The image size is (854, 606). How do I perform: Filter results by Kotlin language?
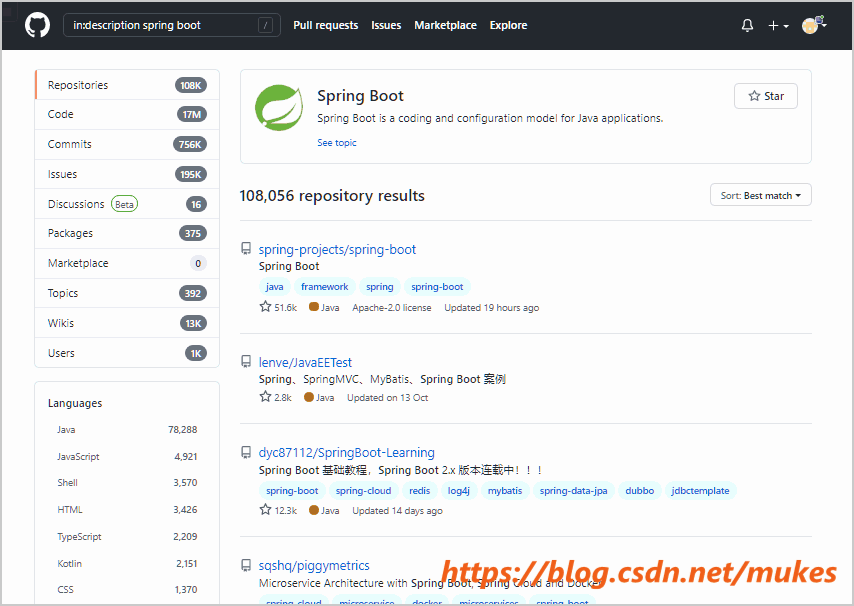[127, 564]
